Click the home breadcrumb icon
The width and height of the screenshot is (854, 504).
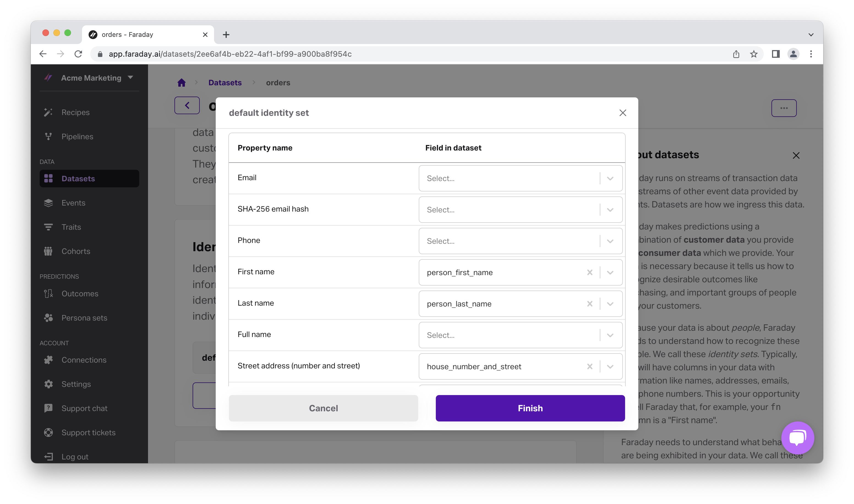(181, 83)
